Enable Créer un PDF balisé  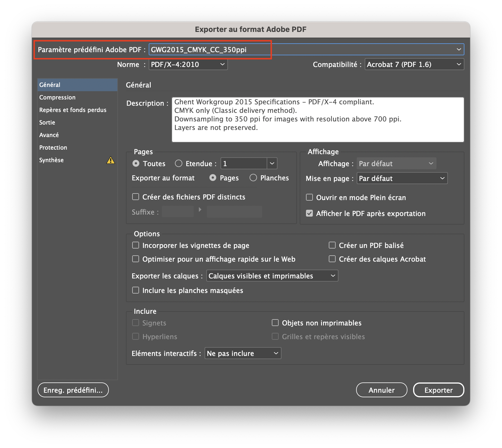332,245
